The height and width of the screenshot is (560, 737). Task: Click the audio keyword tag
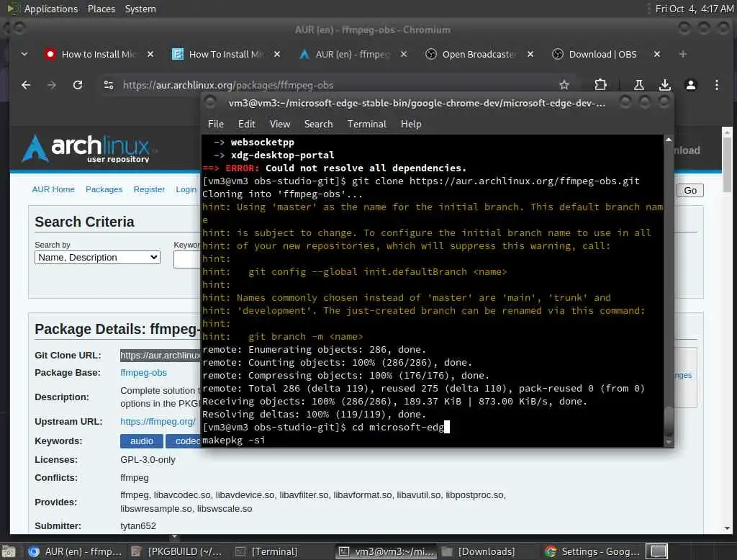coord(142,441)
